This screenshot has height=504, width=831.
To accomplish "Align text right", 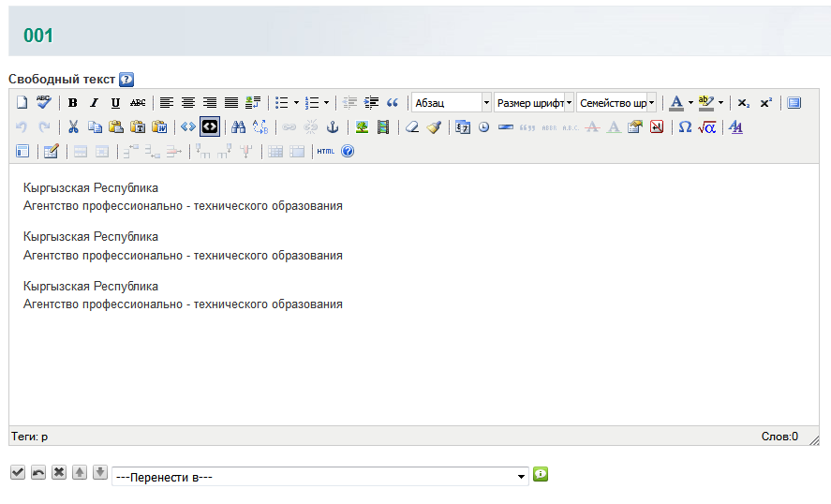I will [210, 102].
